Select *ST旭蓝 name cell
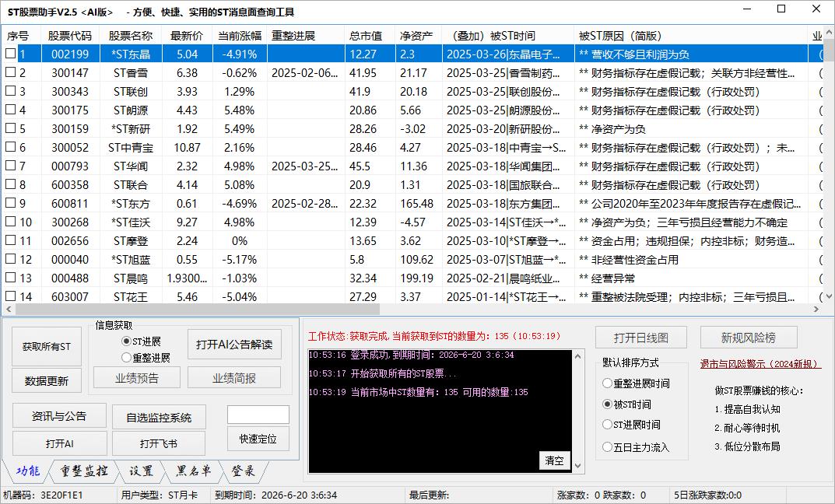 [131, 259]
